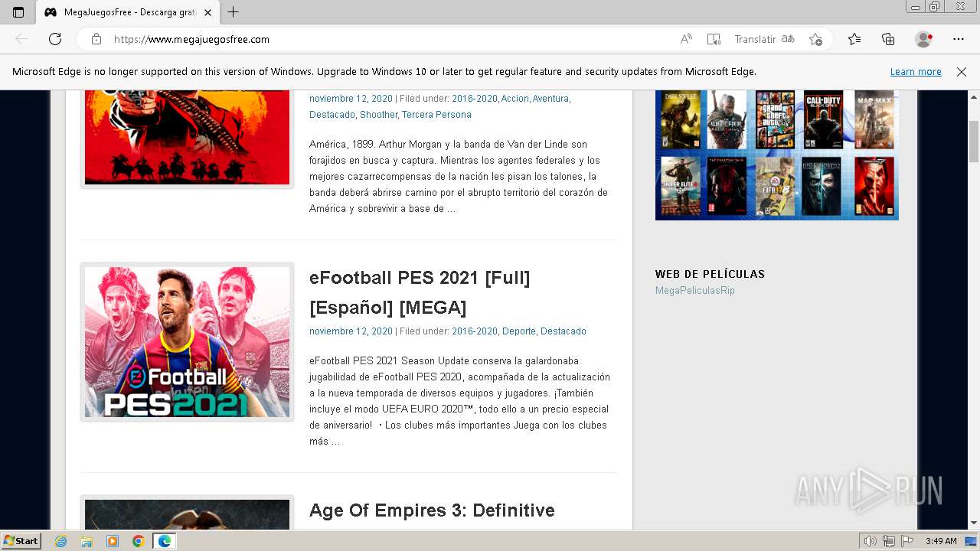Image resolution: width=980 pixels, height=551 pixels.
Task: Open the 2016-2020 link of eFootball PES post
Action: [475, 331]
